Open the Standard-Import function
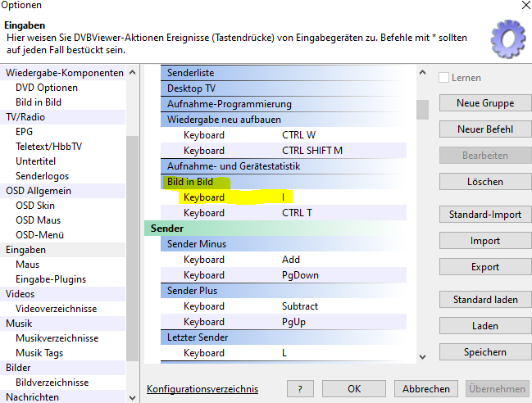This screenshot has height=403, width=532. 484,215
